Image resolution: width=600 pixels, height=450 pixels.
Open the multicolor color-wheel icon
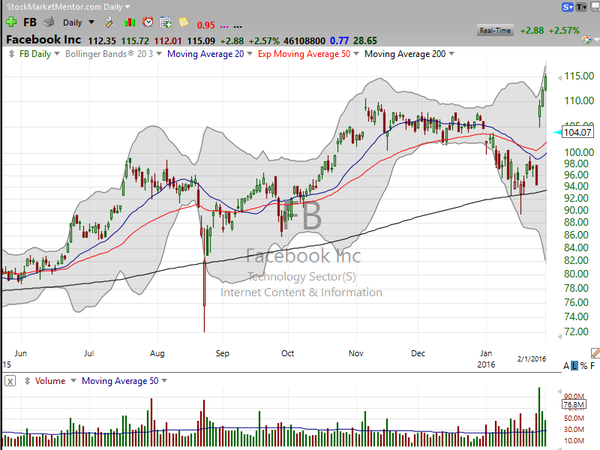pos(586,39)
